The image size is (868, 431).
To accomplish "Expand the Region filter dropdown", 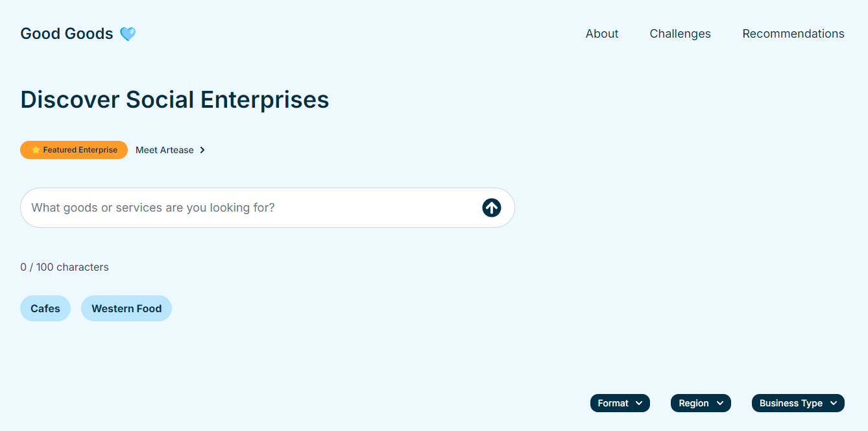I will coord(701,403).
